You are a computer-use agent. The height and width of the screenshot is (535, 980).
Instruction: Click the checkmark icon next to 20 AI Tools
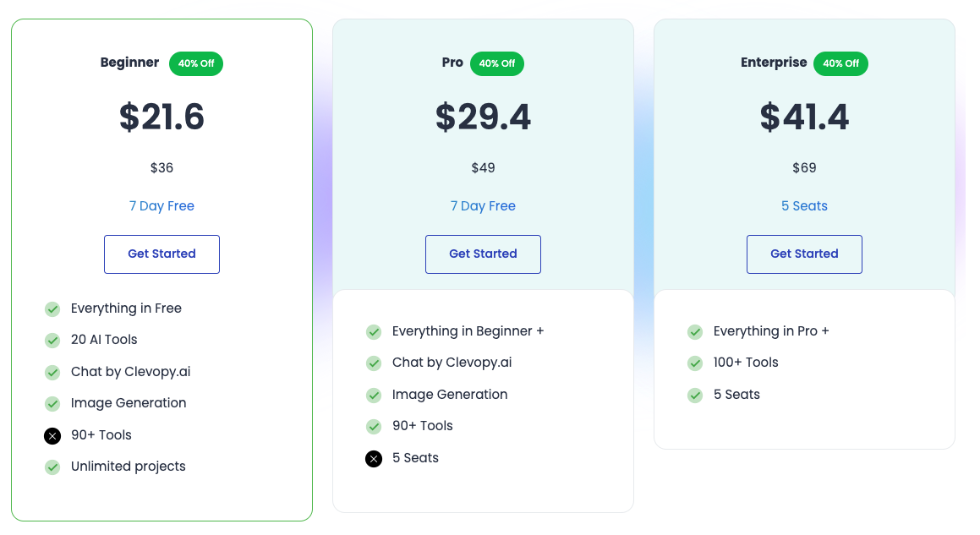[x=52, y=340]
